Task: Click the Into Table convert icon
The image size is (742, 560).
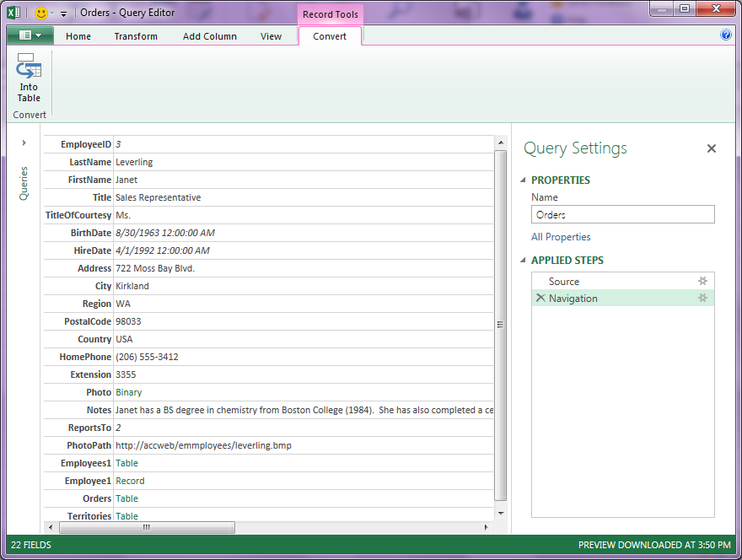Action: (29, 78)
